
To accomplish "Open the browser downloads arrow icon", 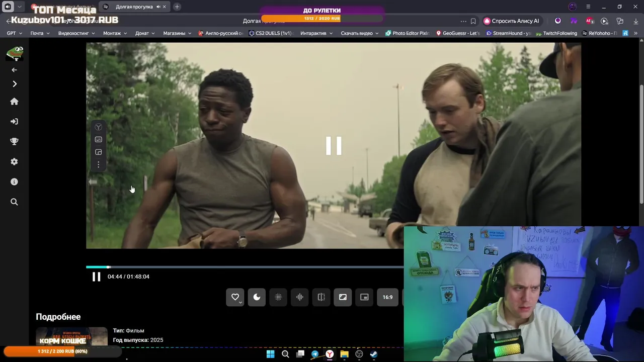I will click(635, 21).
